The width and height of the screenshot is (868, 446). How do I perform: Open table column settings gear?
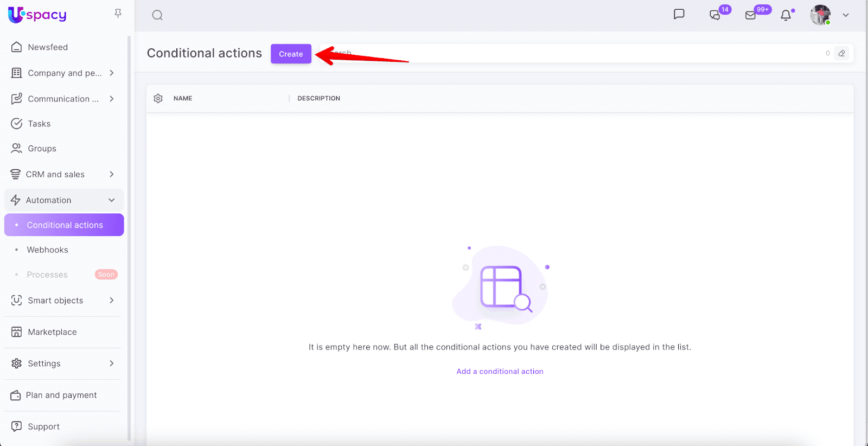[x=158, y=98]
